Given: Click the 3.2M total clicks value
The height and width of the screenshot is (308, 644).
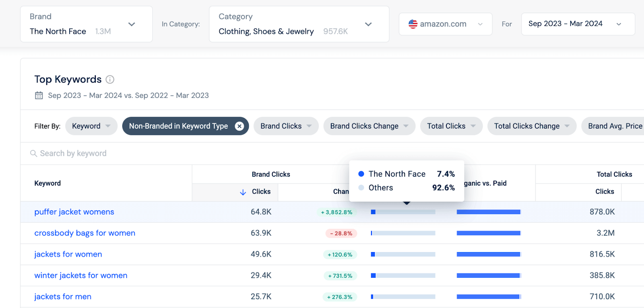Looking at the screenshot, I should [605, 233].
